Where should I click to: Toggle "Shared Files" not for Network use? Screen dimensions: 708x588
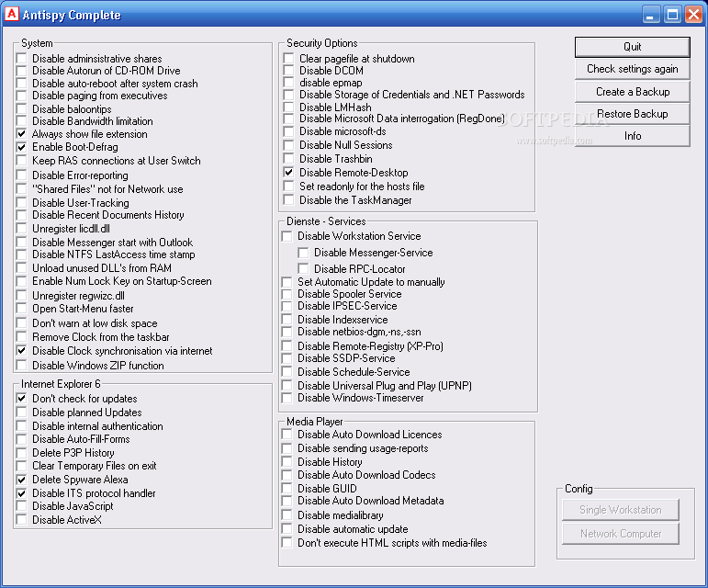21,188
